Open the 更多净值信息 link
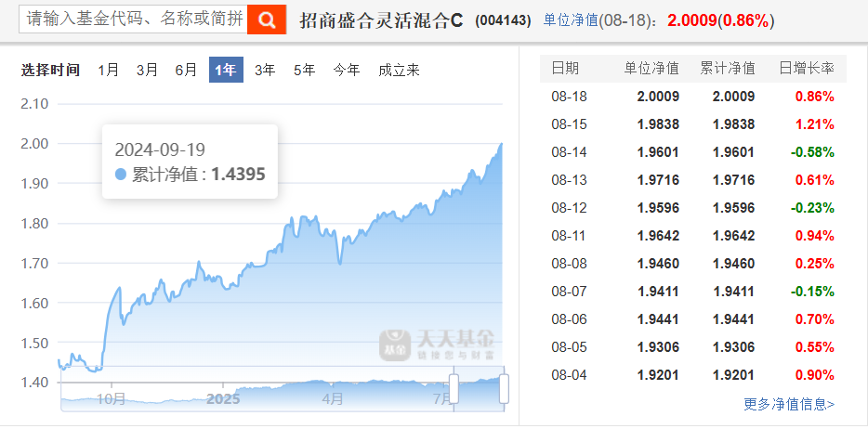 [x=789, y=404]
